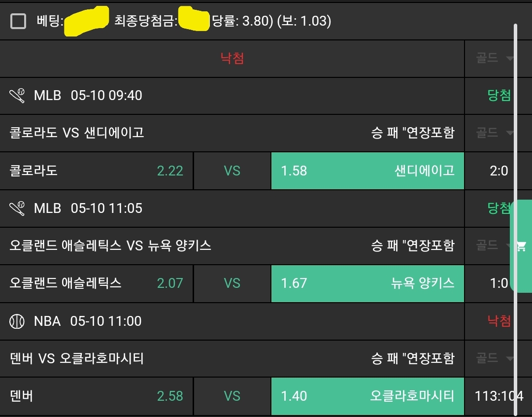
Task: Click the 113:104 score cell
Action: (x=499, y=396)
